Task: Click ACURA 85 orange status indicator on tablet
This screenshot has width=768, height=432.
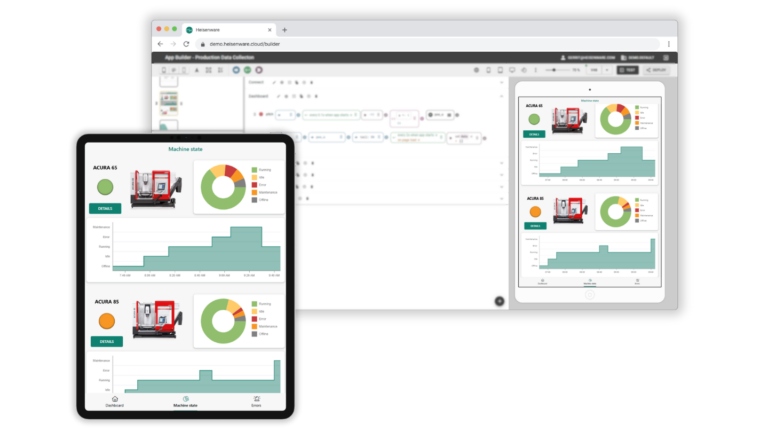Action: click(x=106, y=321)
